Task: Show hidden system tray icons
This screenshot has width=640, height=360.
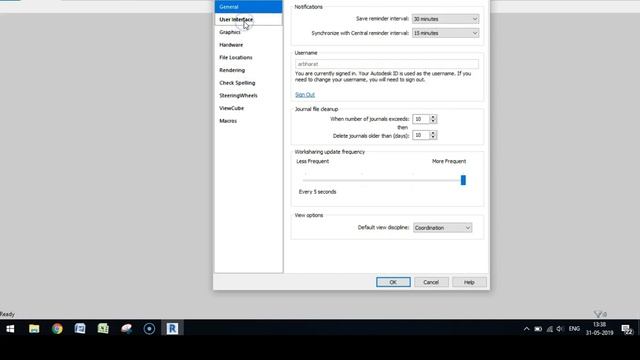Action: [527, 329]
